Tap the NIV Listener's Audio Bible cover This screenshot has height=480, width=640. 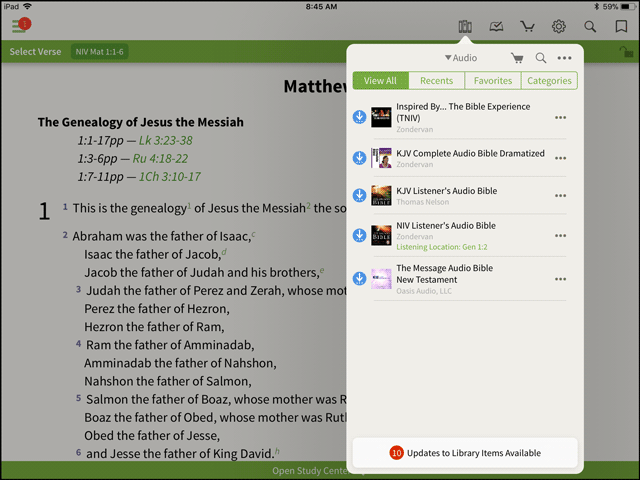(381, 236)
